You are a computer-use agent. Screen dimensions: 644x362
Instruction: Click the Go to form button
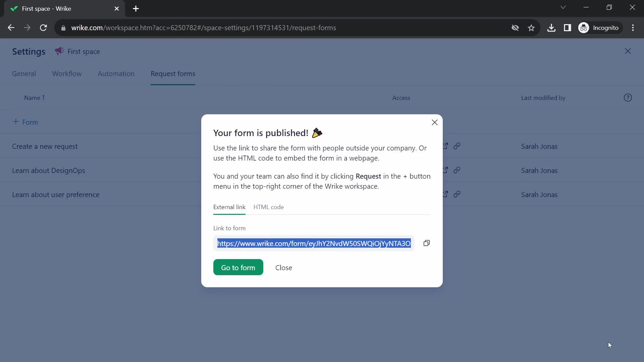tap(238, 267)
